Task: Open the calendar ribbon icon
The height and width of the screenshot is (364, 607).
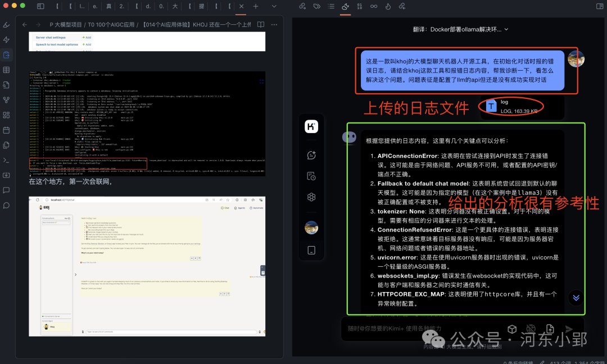Action: (x=6, y=130)
